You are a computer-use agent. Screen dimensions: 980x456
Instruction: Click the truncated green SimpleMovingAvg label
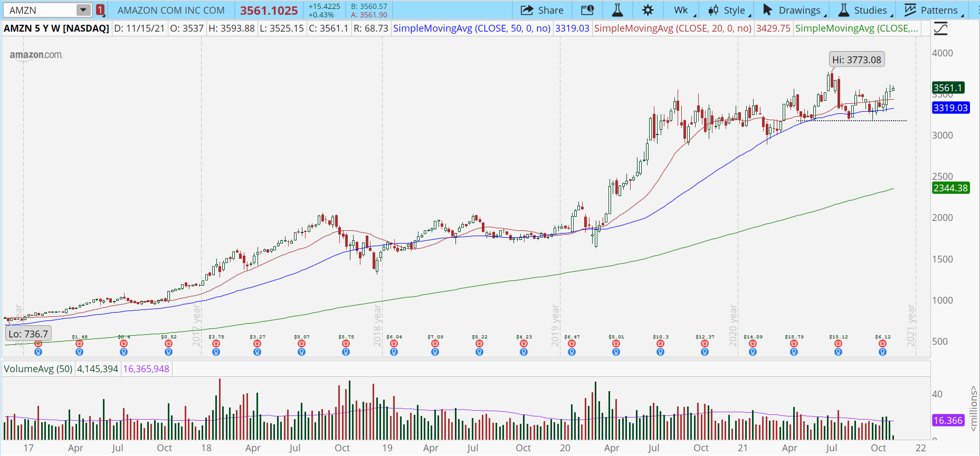click(x=857, y=28)
